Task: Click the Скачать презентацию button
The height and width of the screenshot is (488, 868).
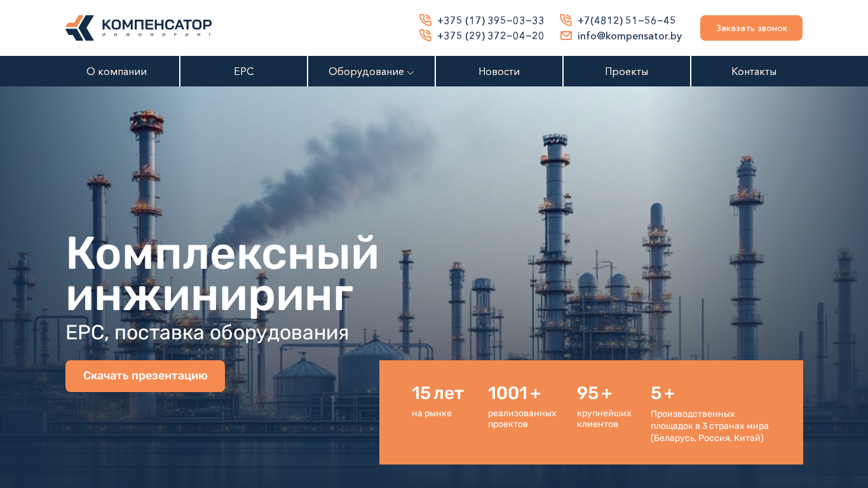Action: [145, 376]
